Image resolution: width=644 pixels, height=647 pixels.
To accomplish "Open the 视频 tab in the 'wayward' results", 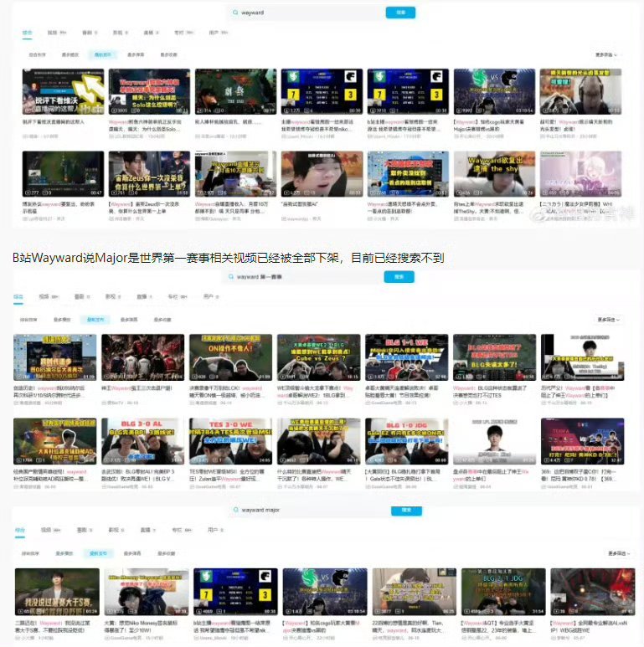I will click(57, 33).
